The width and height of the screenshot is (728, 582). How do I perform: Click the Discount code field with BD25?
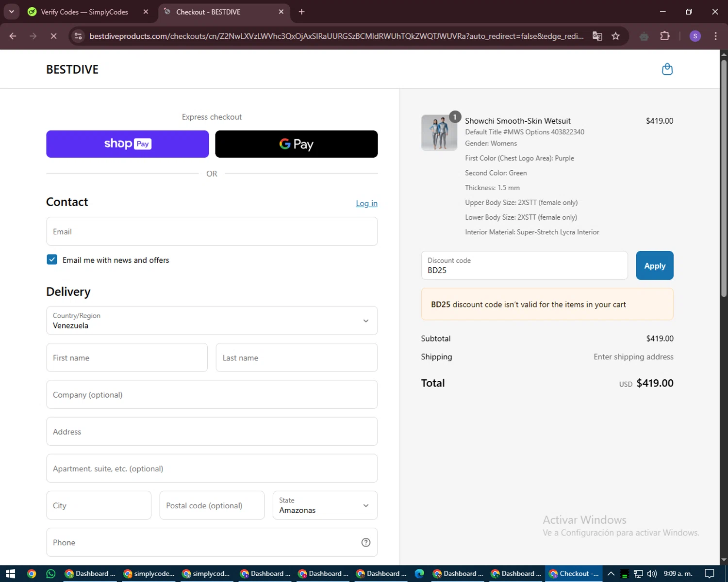(x=525, y=265)
